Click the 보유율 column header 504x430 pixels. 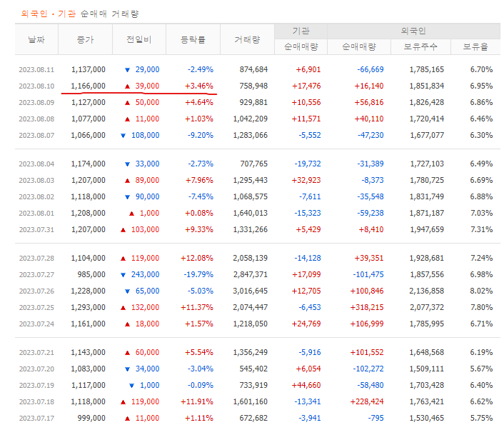tap(475, 47)
